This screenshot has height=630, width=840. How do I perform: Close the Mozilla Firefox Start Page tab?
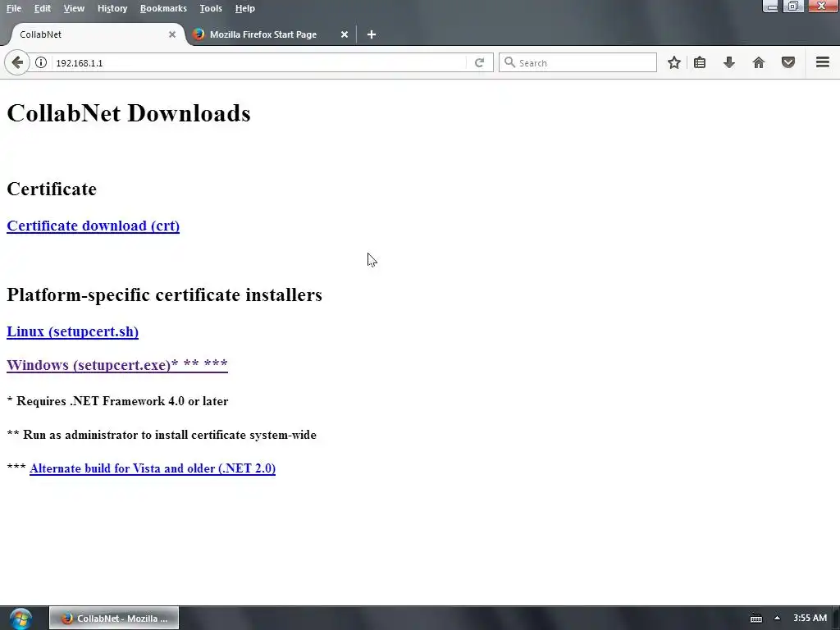(x=345, y=34)
